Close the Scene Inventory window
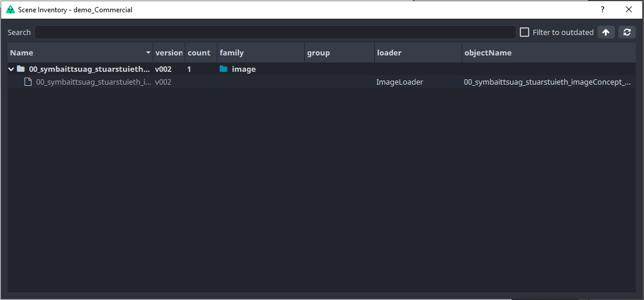Image resolution: width=644 pixels, height=300 pixels. click(x=629, y=9)
